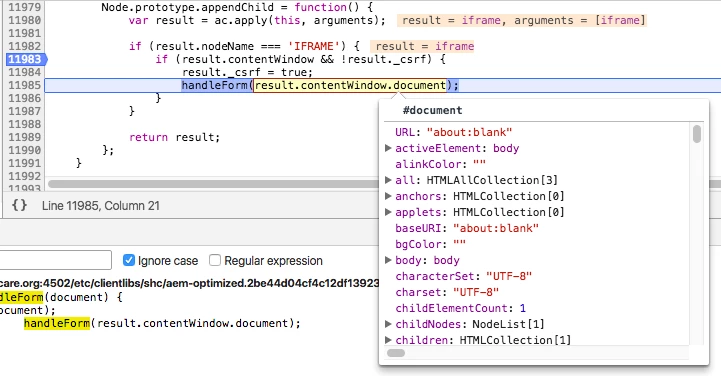Click the result._csrf = true statement
The height and width of the screenshot is (376, 721).
(247, 72)
